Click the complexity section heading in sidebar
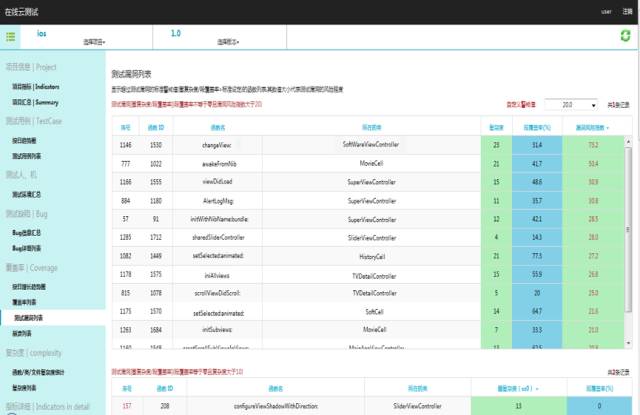640x415 pixels. point(33,353)
